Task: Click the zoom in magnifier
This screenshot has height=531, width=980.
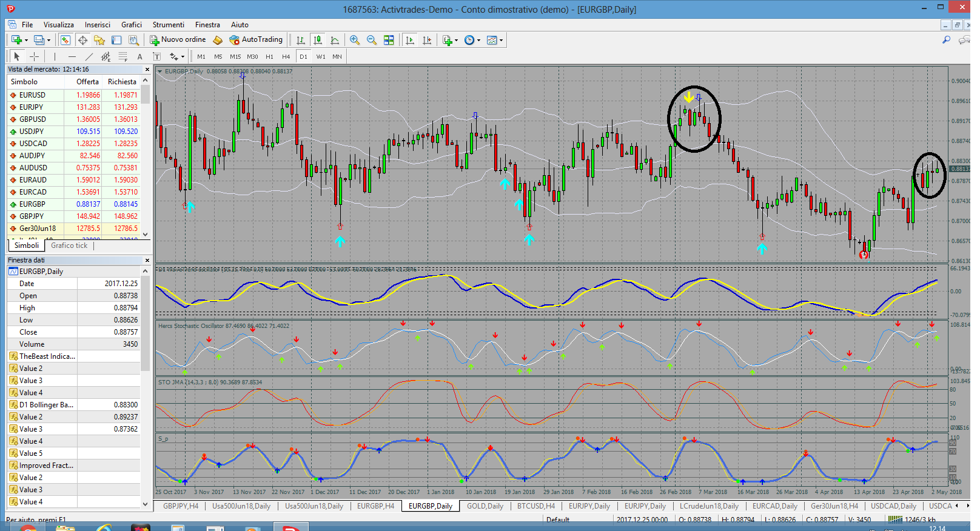Action: 355,40
